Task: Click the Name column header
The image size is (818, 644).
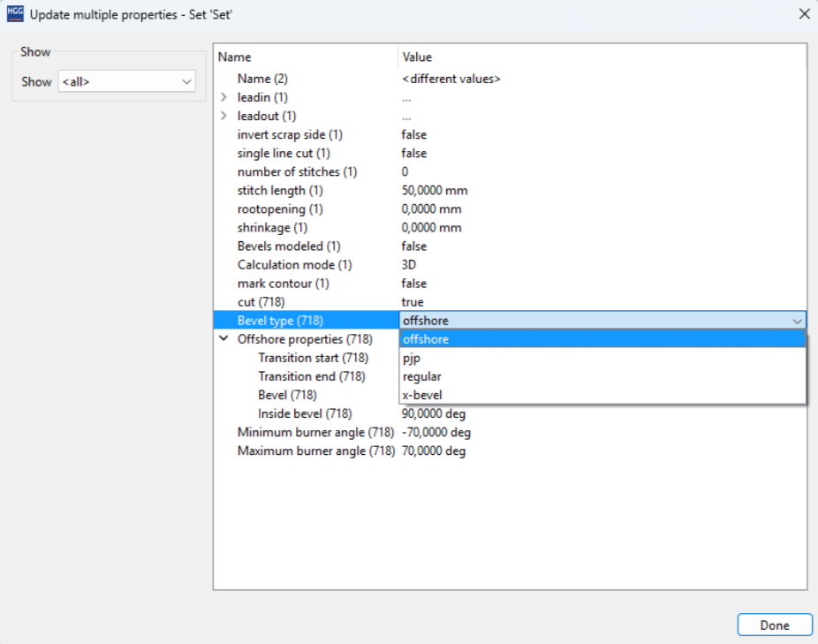Action: pos(235,57)
